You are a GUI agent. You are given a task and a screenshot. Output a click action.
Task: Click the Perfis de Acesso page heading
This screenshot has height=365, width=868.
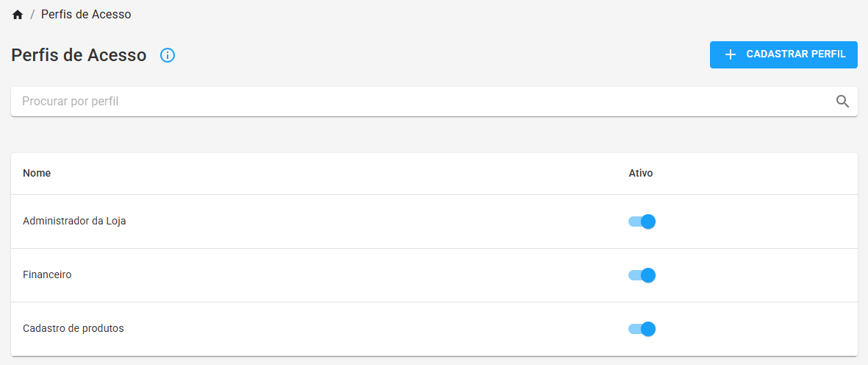79,55
